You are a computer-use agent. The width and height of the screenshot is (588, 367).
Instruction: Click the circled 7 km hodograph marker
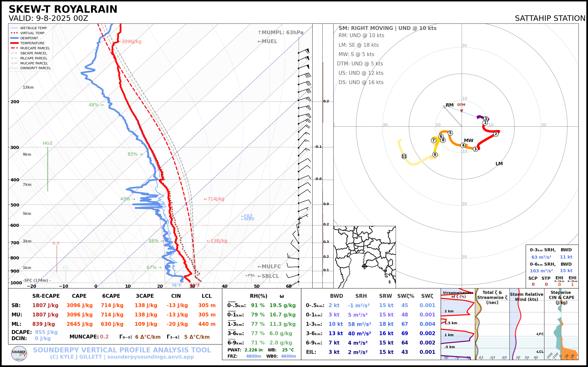point(434,140)
